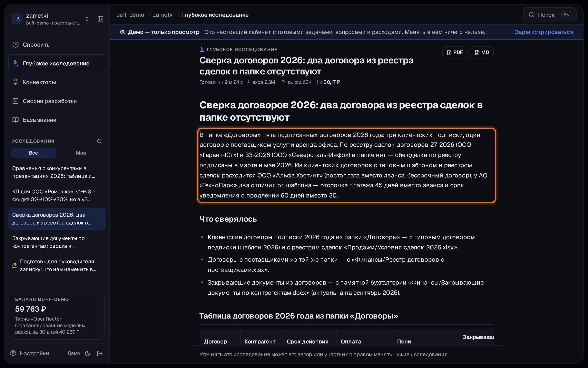Screen dimensions: 588x368
Task: Select Глубокое исследование in sidebar
Action: pyautogui.click(x=57, y=63)
